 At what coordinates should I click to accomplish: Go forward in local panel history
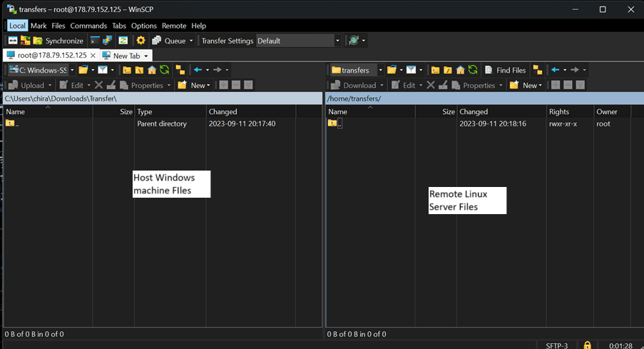[x=218, y=70]
